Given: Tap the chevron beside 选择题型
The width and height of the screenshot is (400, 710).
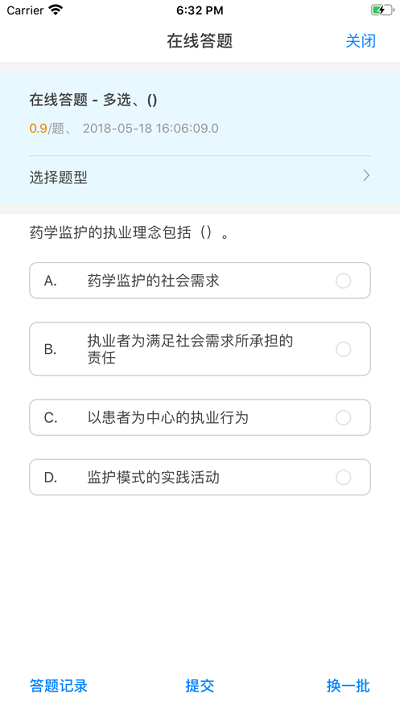Looking at the screenshot, I should point(366,176).
